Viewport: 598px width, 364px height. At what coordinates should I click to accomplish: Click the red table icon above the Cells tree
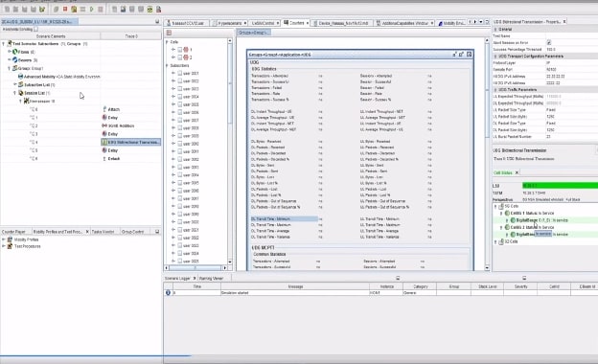169,34
